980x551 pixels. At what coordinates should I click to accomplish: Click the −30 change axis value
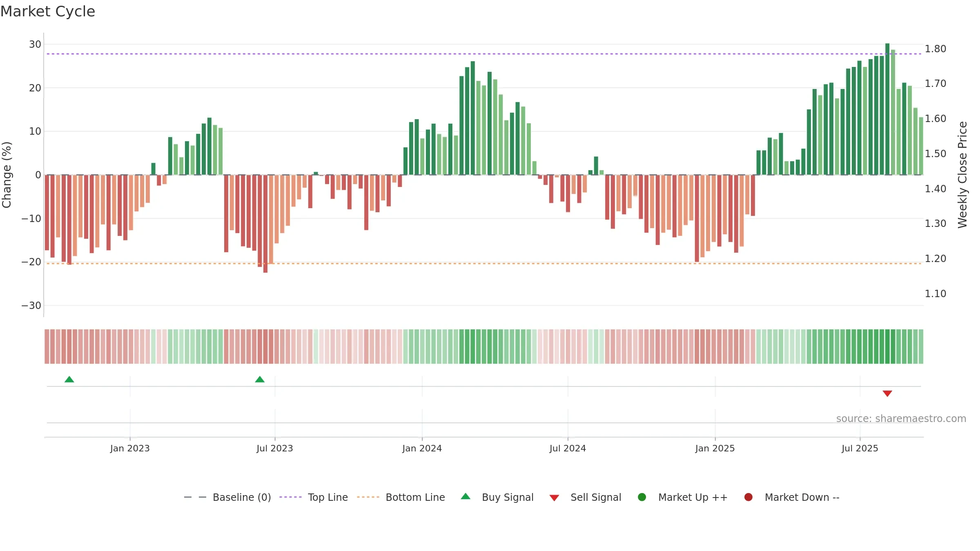pos(31,306)
